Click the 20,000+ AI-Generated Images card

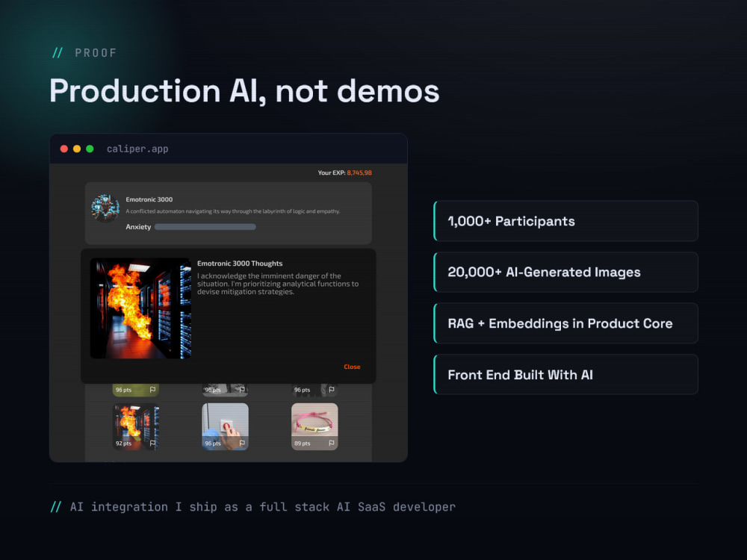(x=565, y=272)
